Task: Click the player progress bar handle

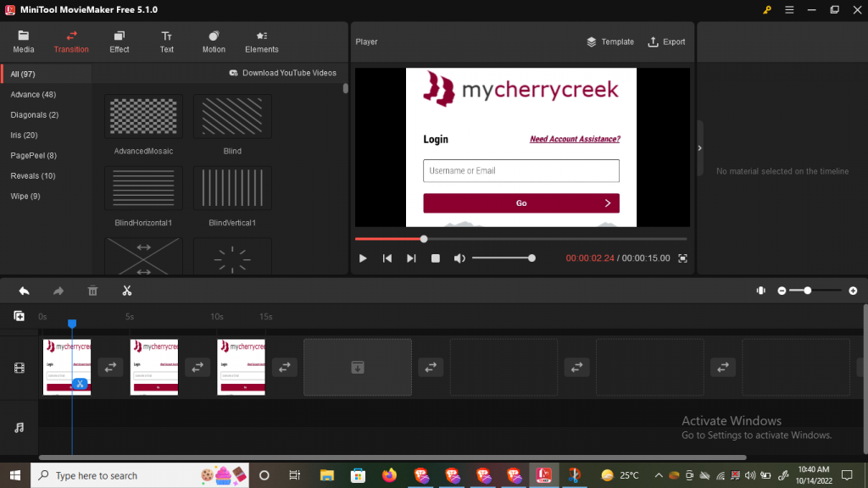Action: (x=424, y=239)
